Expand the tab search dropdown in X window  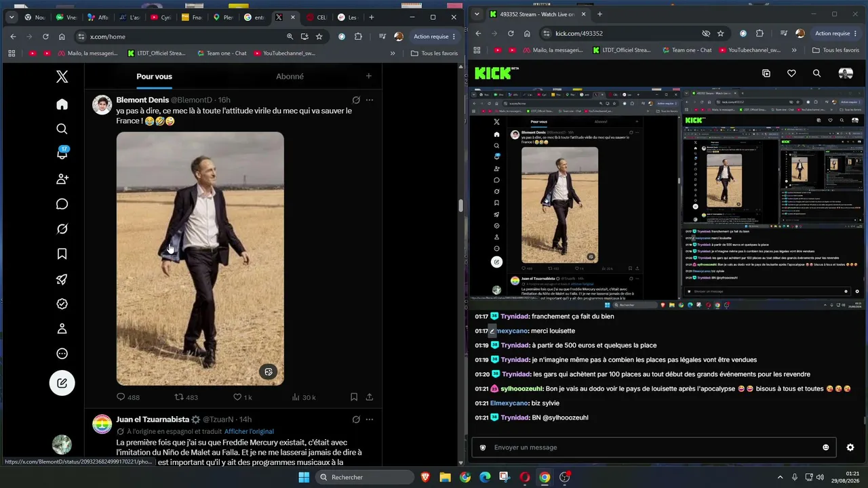pos(12,17)
